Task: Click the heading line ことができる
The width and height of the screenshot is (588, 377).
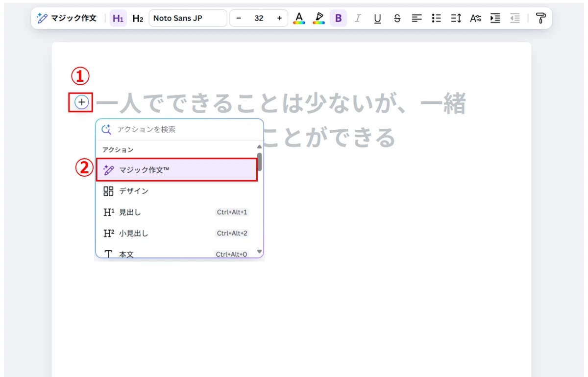Action: tap(329, 138)
